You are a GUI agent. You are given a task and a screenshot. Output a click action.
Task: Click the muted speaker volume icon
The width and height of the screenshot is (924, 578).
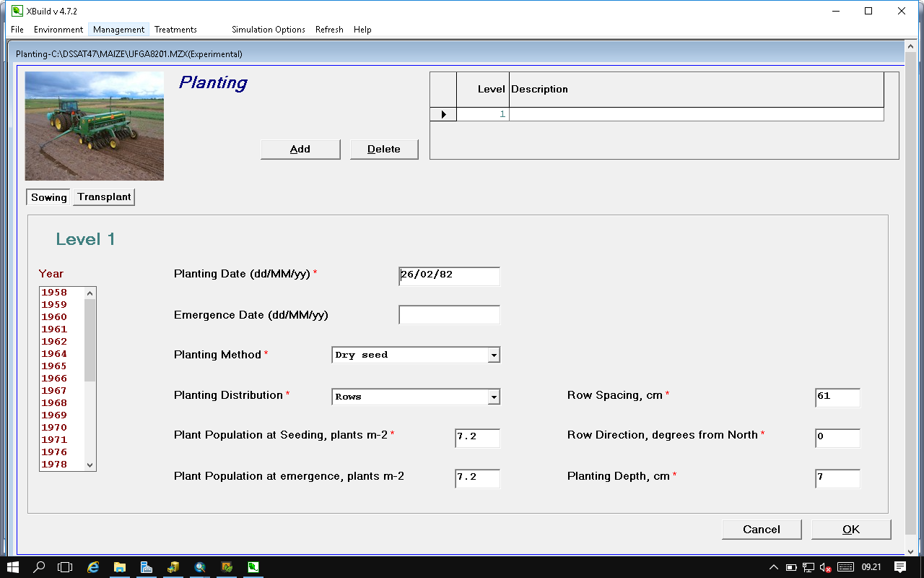826,567
